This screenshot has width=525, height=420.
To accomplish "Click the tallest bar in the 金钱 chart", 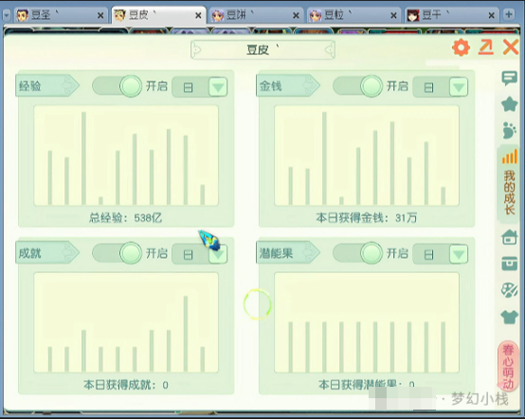I will click(324, 158).
